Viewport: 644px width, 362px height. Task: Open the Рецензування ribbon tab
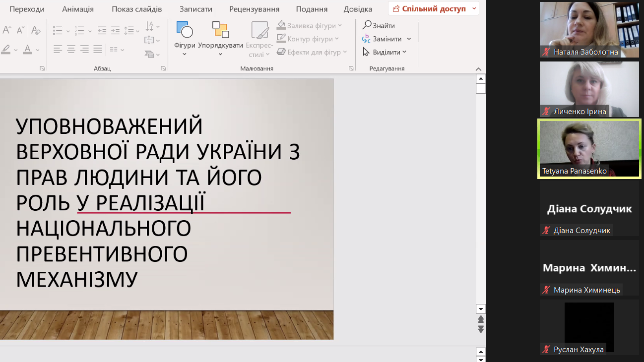[x=254, y=8]
